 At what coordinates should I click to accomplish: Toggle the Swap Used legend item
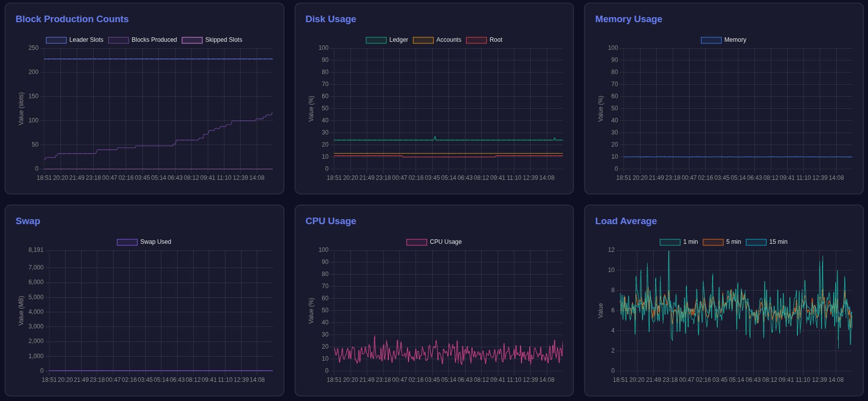tap(127, 242)
